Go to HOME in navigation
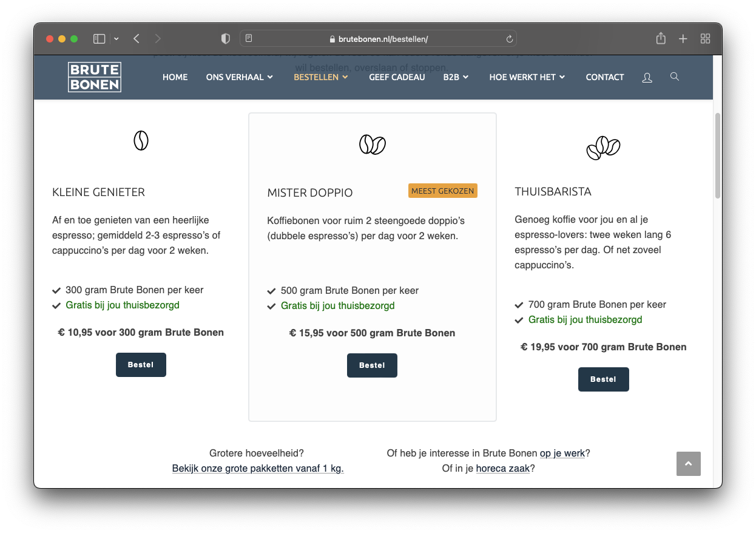This screenshot has height=533, width=756. pos(175,77)
